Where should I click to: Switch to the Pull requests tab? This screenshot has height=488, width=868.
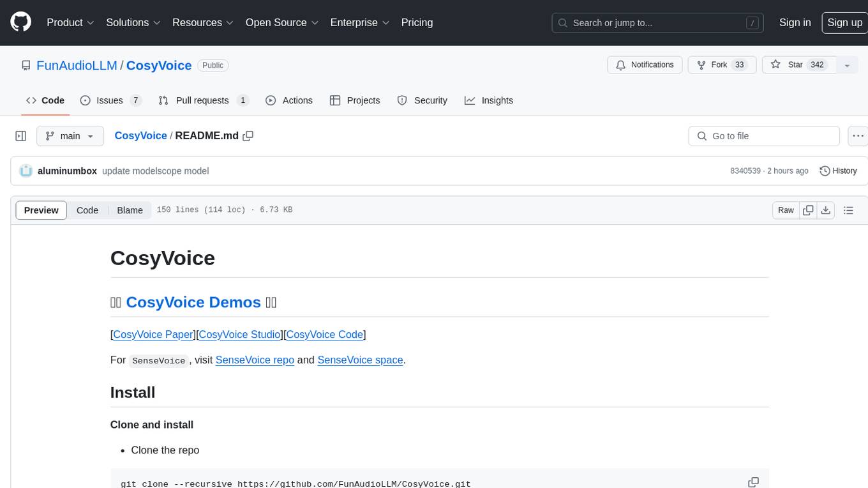pyautogui.click(x=204, y=100)
